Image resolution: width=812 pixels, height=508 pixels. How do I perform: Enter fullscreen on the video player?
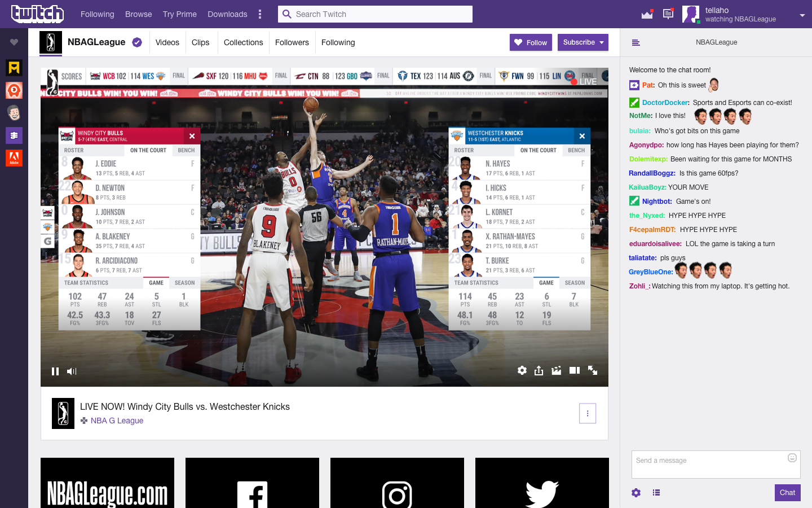pos(593,370)
